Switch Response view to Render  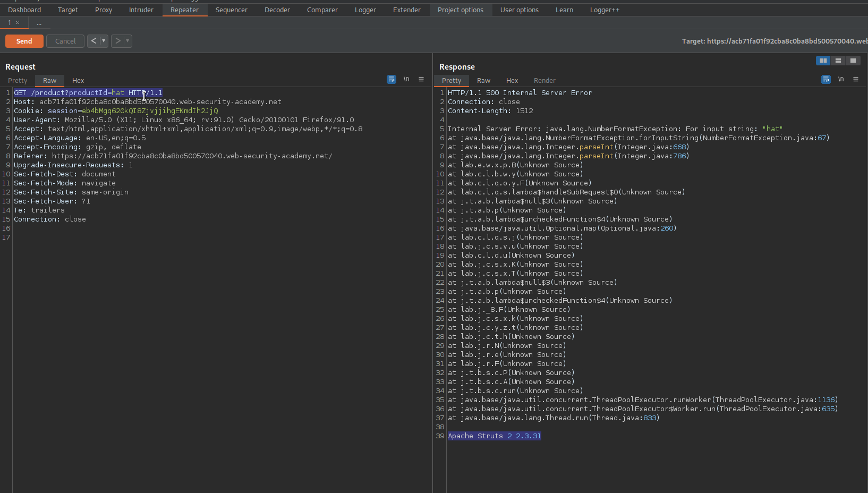545,80
